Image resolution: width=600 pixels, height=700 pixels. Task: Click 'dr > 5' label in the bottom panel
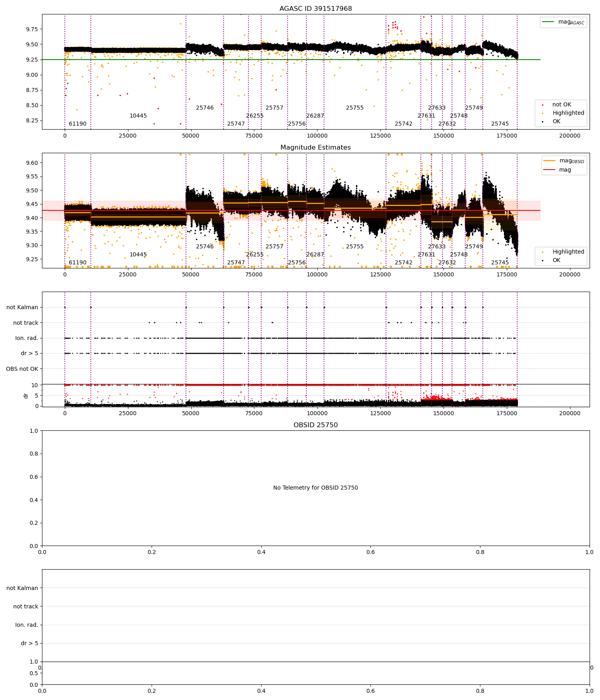pos(30,643)
